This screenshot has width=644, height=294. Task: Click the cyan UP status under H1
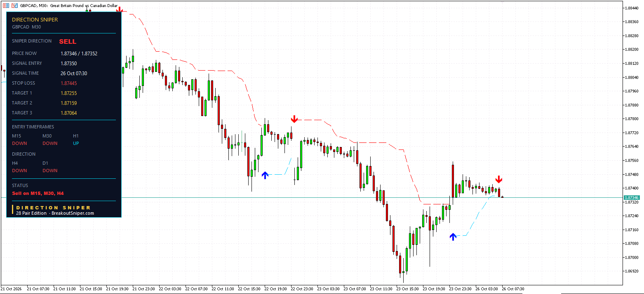(x=76, y=143)
